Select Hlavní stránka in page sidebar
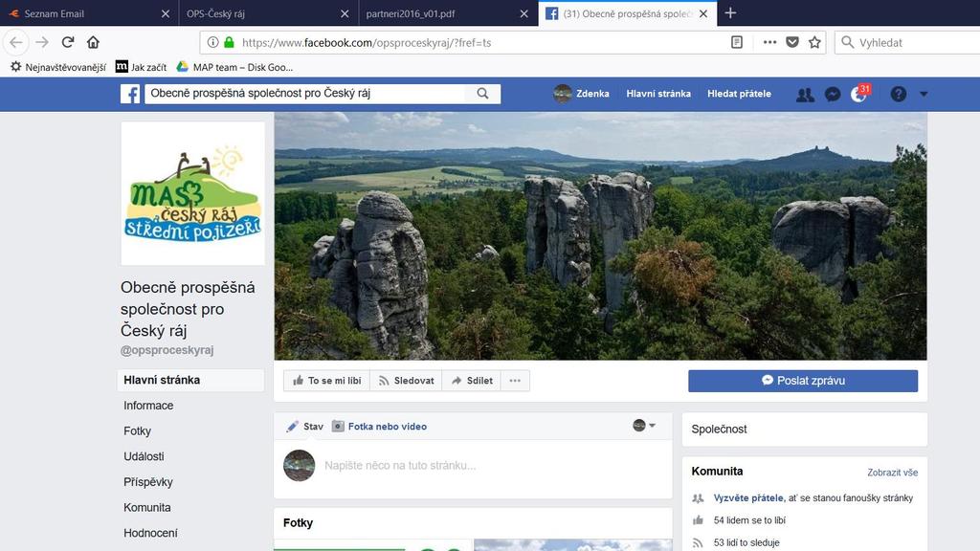Image resolution: width=980 pixels, height=551 pixels. [x=190, y=380]
